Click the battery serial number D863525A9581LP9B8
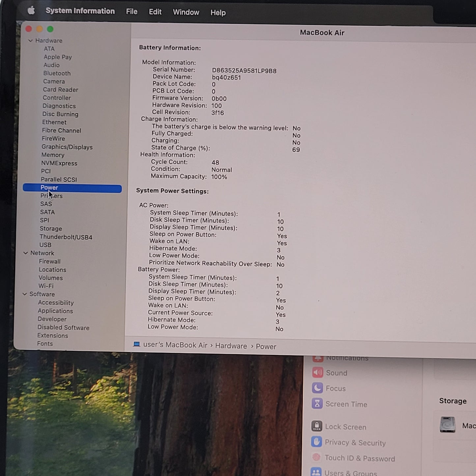The image size is (476, 476). (x=244, y=71)
